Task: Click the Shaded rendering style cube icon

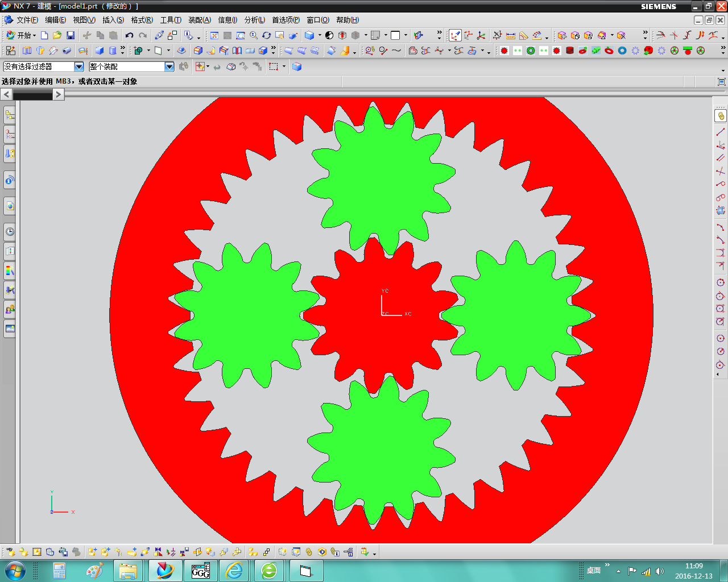Action: click(309, 35)
